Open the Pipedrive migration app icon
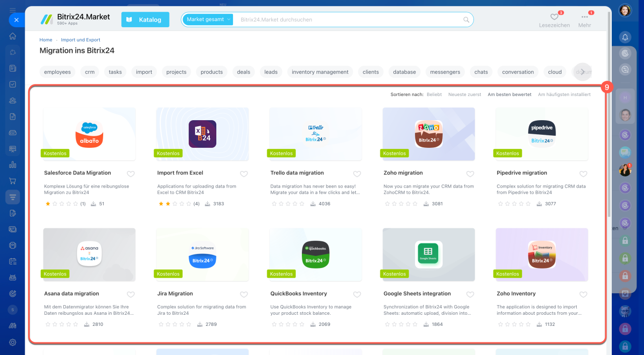Screen dimensions: 644x355 click(x=542, y=134)
